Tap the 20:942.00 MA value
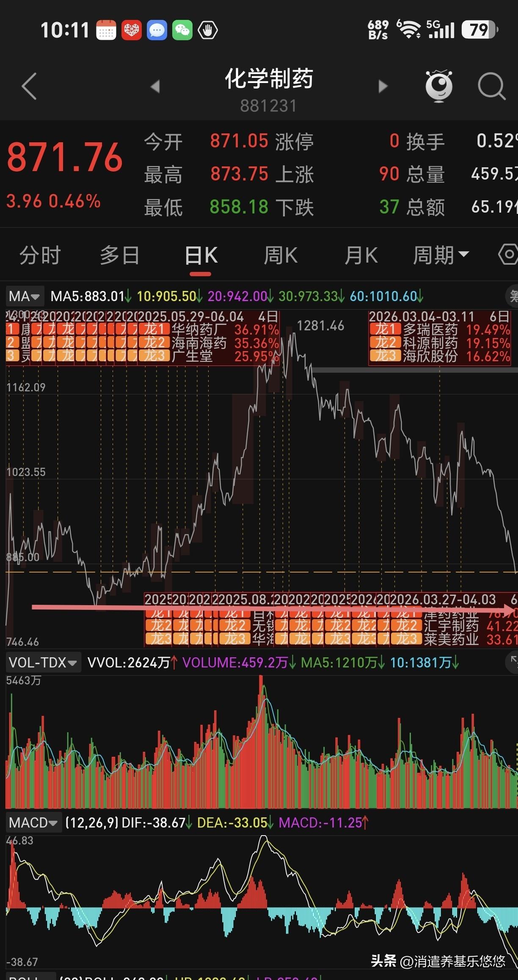The height and width of the screenshot is (980, 518). click(x=240, y=296)
